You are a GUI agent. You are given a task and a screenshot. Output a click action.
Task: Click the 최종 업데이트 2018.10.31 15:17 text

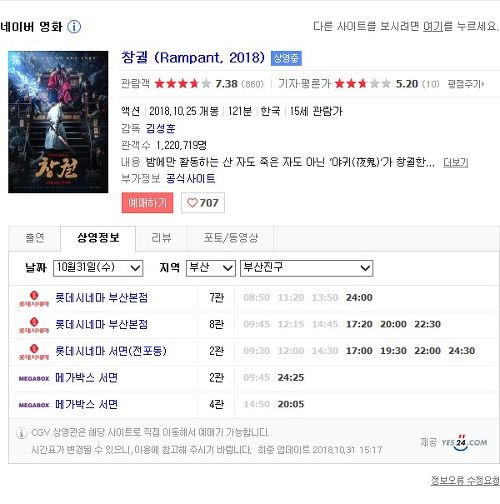(320, 450)
